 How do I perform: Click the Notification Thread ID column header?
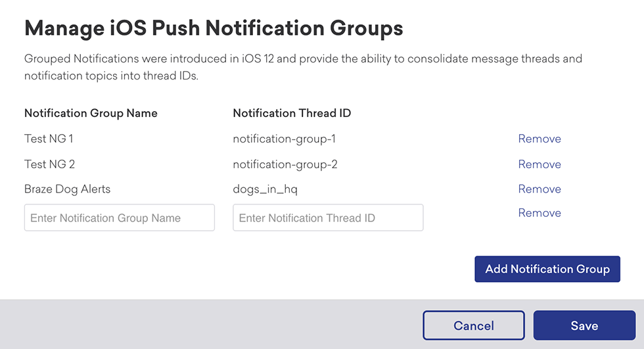coord(292,113)
